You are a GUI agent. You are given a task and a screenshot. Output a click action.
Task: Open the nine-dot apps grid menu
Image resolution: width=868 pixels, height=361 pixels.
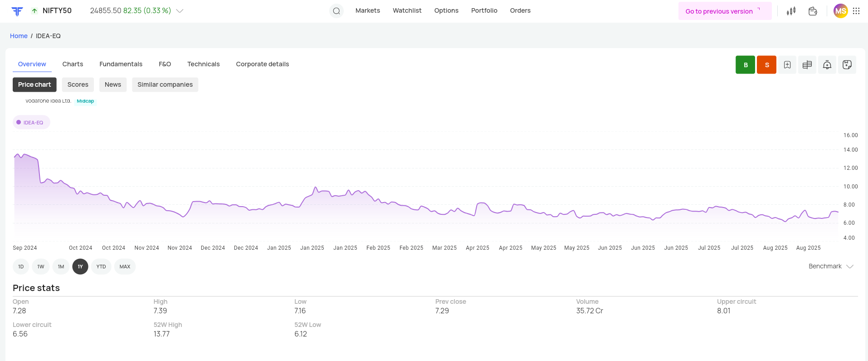(856, 11)
